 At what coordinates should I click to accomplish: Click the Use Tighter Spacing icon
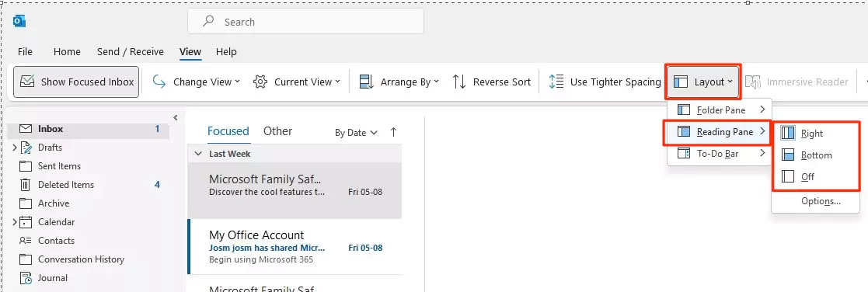point(556,82)
